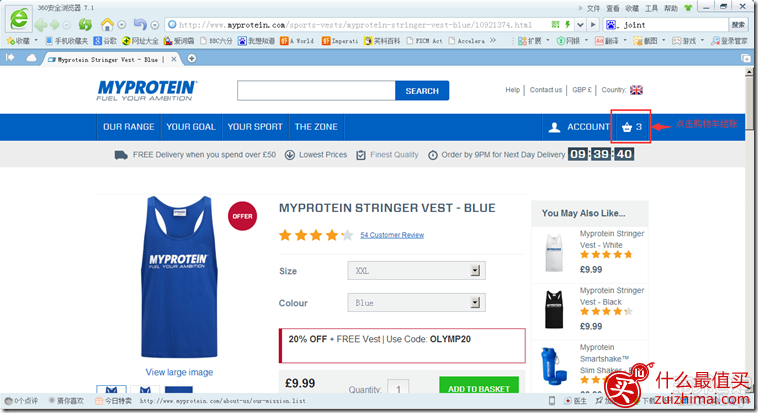Open the 工具 menu
758x413 pixels.
[x=651, y=8]
